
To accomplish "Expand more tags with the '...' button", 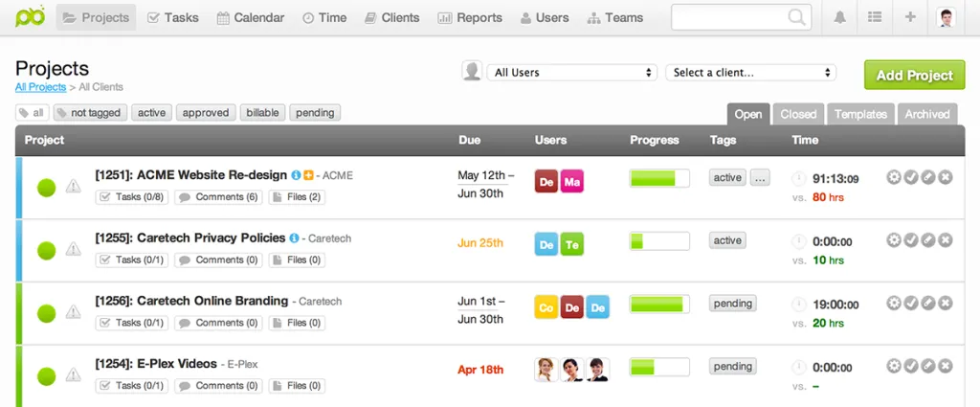I will click(x=760, y=177).
